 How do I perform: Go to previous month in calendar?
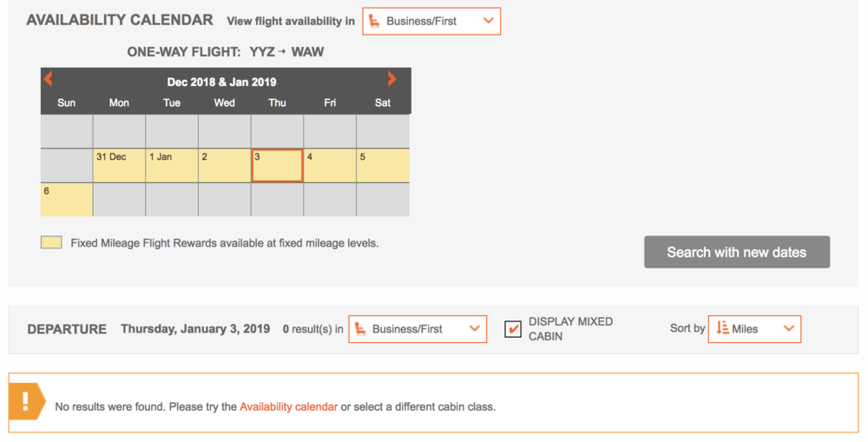pos(49,79)
